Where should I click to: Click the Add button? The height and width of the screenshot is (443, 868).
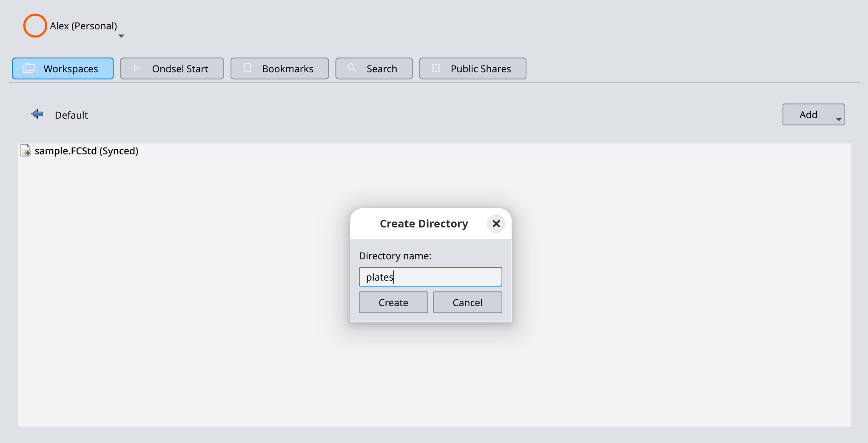tap(808, 115)
